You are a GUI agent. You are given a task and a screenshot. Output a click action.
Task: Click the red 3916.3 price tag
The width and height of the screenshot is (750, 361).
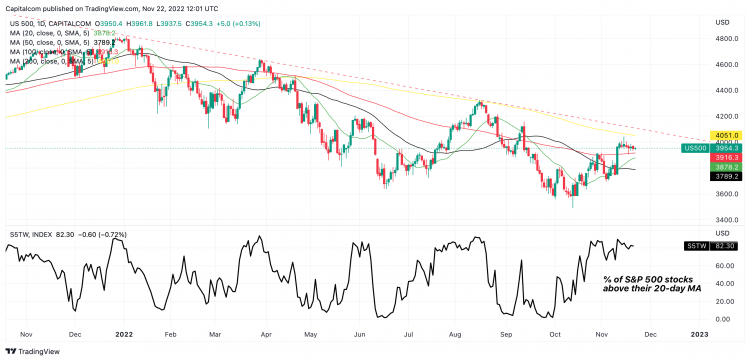click(727, 157)
